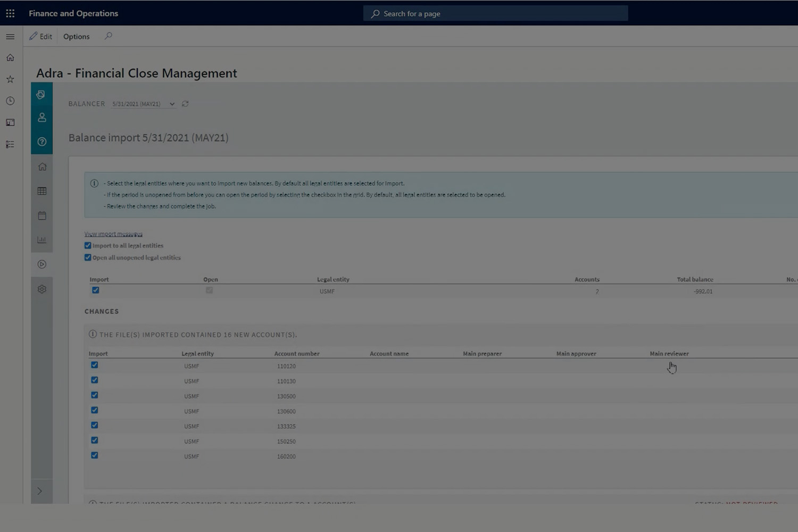The image size is (798, 532).
Task: Open Recent clock icon
Action: [10, 101]
